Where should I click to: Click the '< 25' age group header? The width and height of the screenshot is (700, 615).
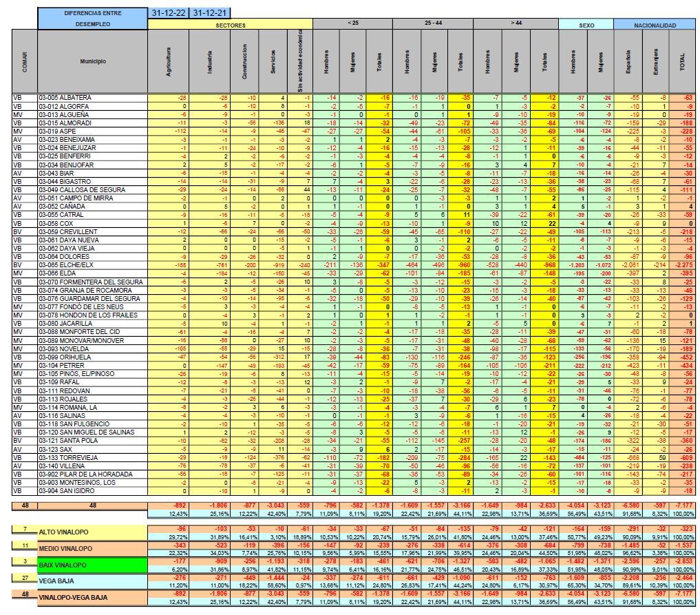click(352, 24)
